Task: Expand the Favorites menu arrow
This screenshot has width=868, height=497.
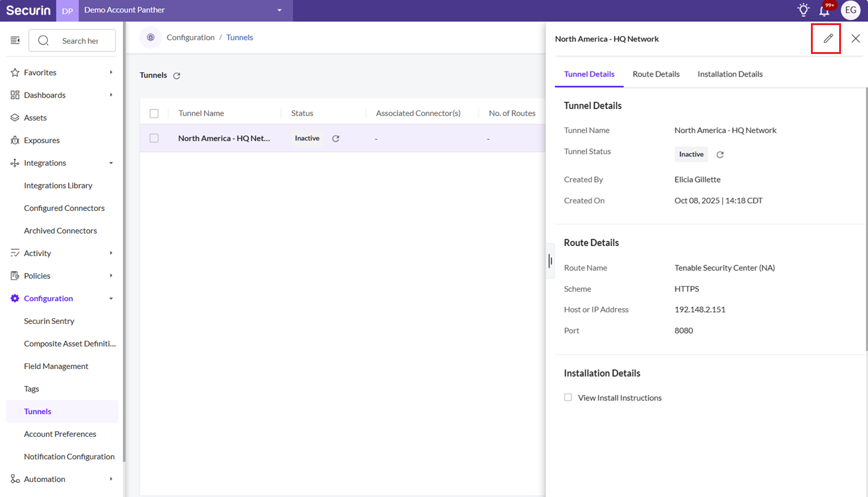Action: tap(111, 73)
